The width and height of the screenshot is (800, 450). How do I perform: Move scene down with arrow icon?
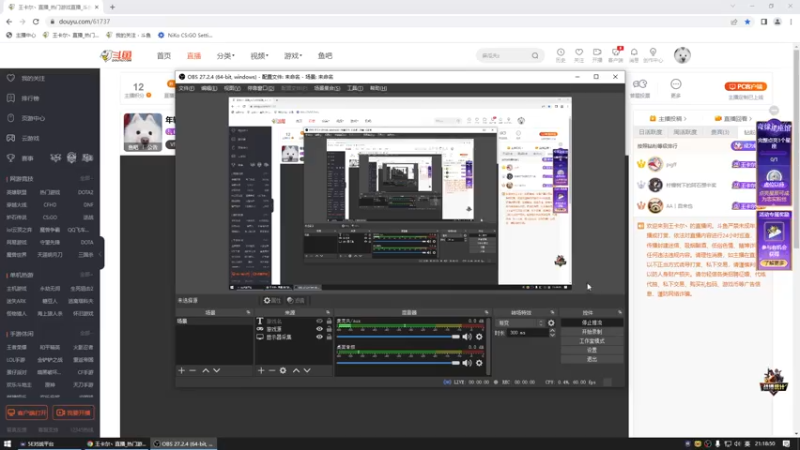pyautogui.click(x=217, y=370)
